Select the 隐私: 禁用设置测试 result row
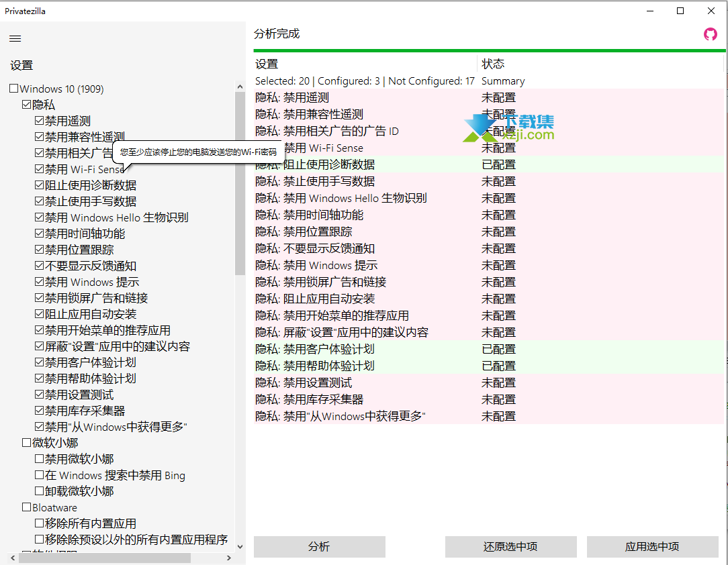 coord(489,382)
